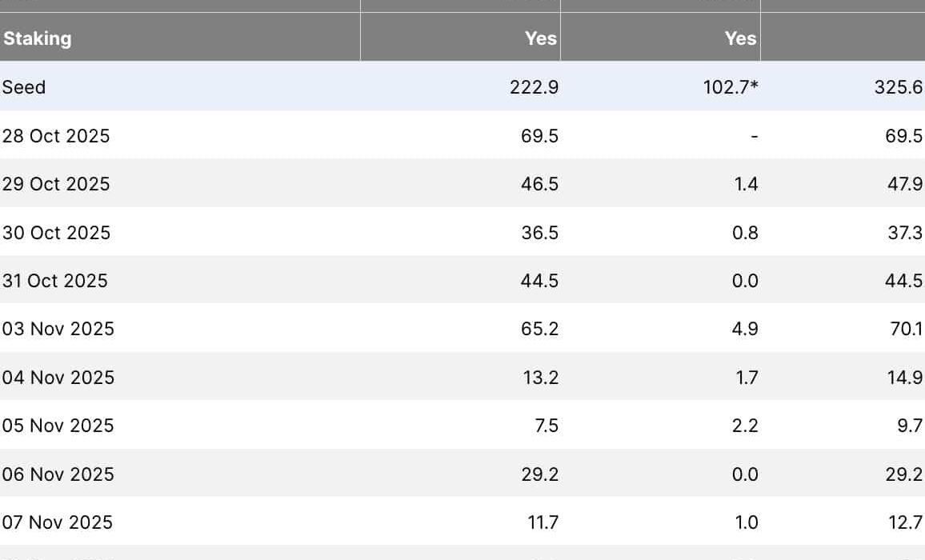Click the 28 Oct 2025 date

(56, 136)
